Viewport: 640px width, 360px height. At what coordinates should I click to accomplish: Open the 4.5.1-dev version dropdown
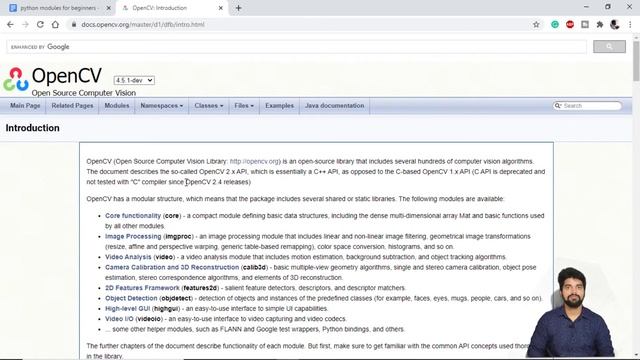pyautogui.click(x=134, y=80)
